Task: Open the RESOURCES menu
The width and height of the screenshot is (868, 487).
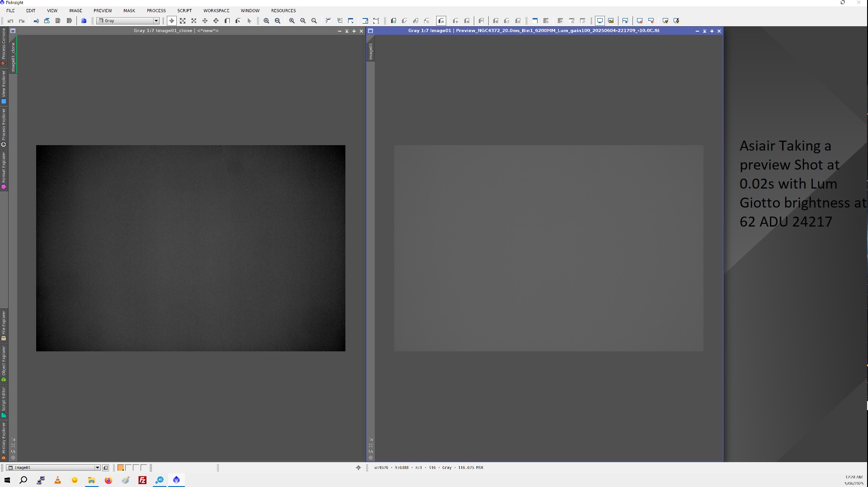Action: tap(283, 10)
